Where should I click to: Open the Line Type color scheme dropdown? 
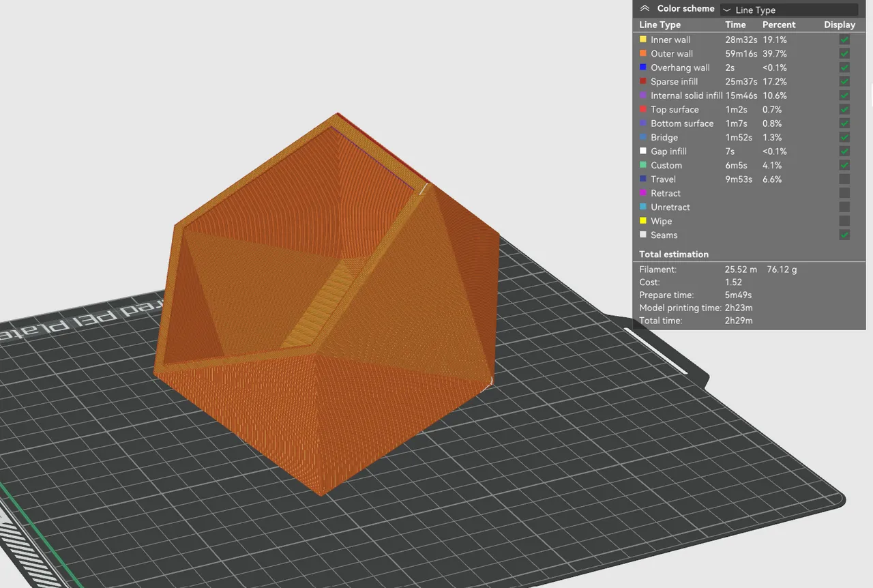coord(788,10)
